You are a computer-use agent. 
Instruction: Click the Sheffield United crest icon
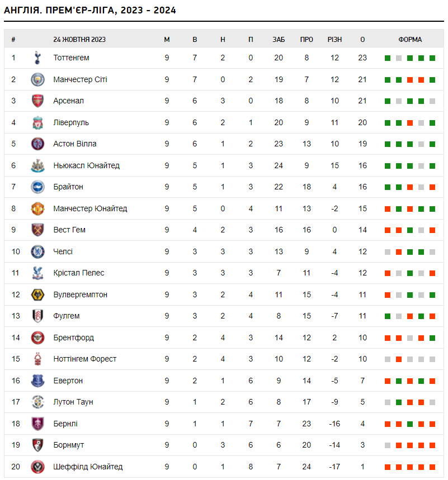(37, 467)
